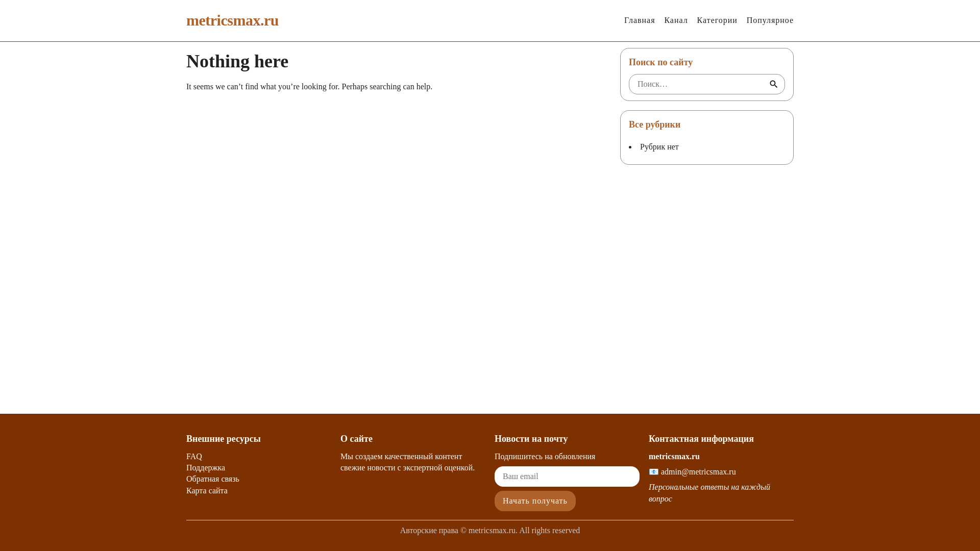Click the Рубрик нет list item
The width and height of the screenshot is (980, 551).
coord(659,147)
